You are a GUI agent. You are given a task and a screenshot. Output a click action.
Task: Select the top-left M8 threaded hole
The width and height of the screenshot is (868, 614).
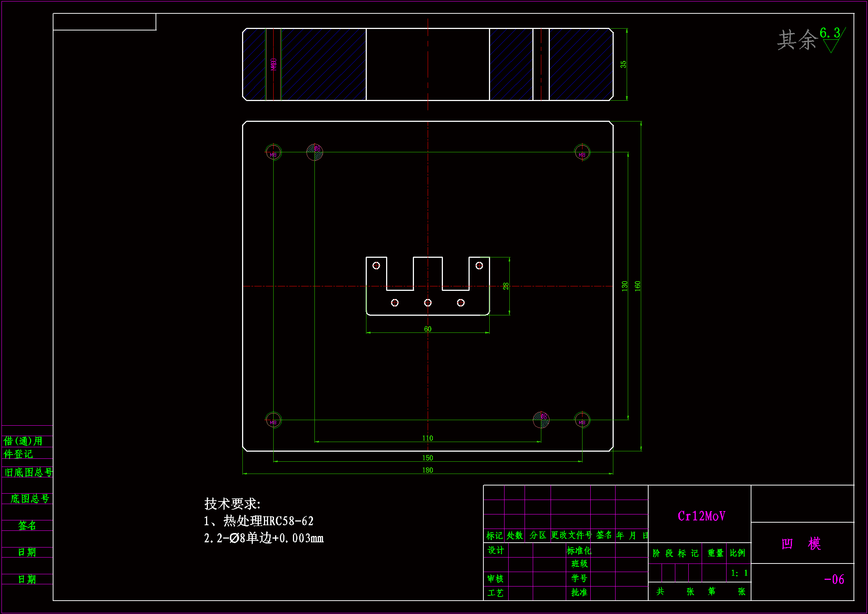coord(273,152)
